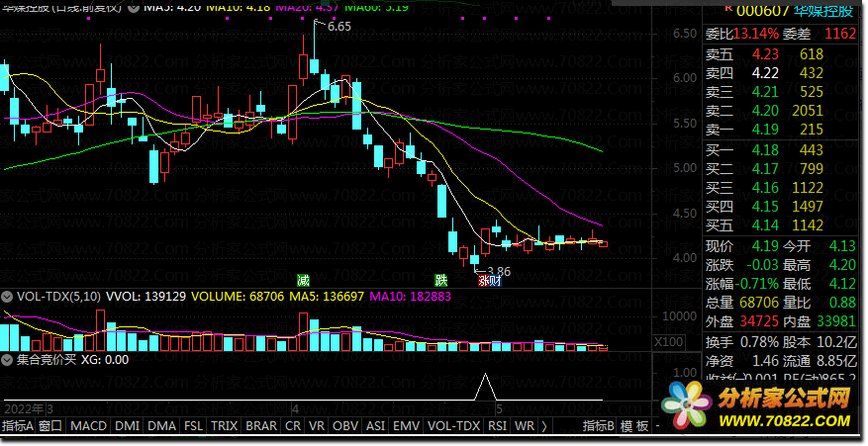This screenshot has height=446, width=868.
Task: Expand the 集合竞价买 indicator menu
Action: click(7, 360)
